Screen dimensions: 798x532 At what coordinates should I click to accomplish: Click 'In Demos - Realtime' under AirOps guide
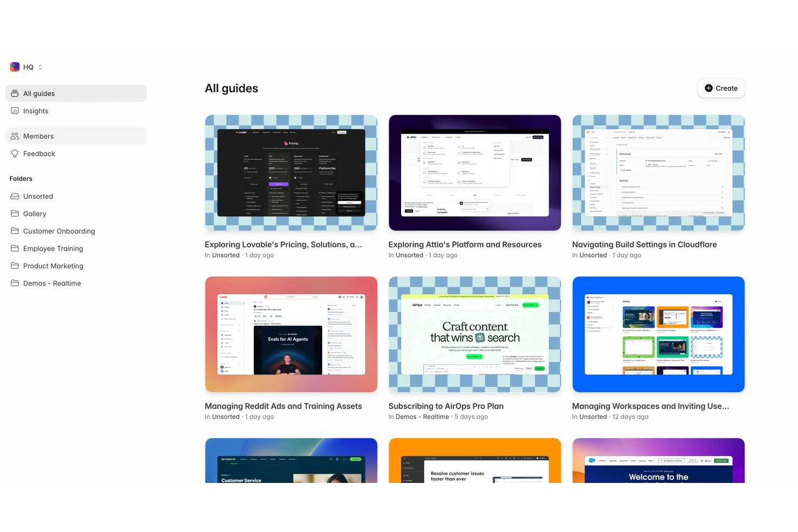[419, 417]
